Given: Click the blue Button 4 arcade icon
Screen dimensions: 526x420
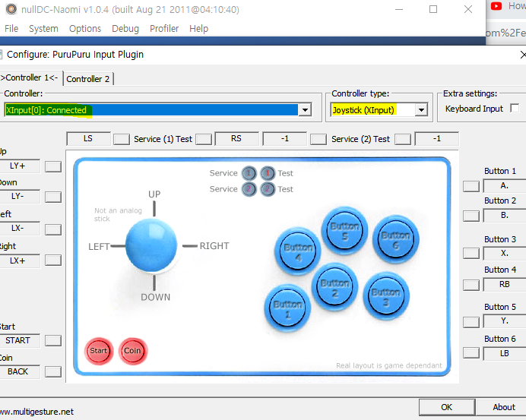Looking at the screenshot, I should 298,251.
